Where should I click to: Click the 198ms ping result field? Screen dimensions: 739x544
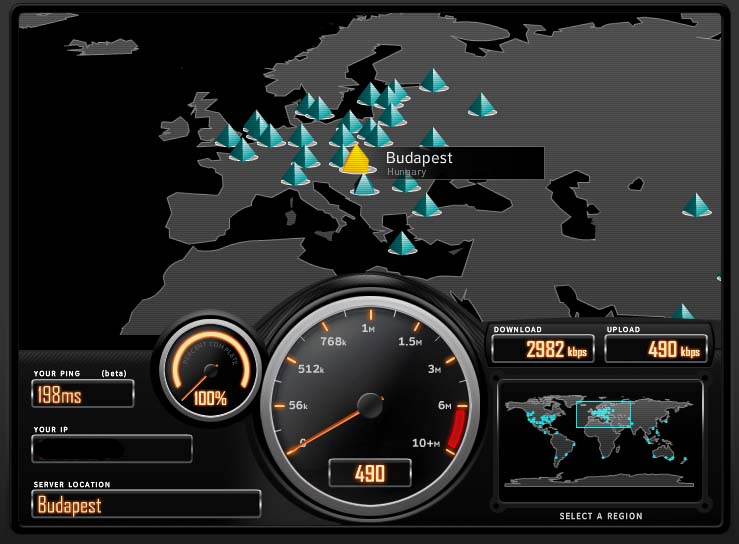82,394
